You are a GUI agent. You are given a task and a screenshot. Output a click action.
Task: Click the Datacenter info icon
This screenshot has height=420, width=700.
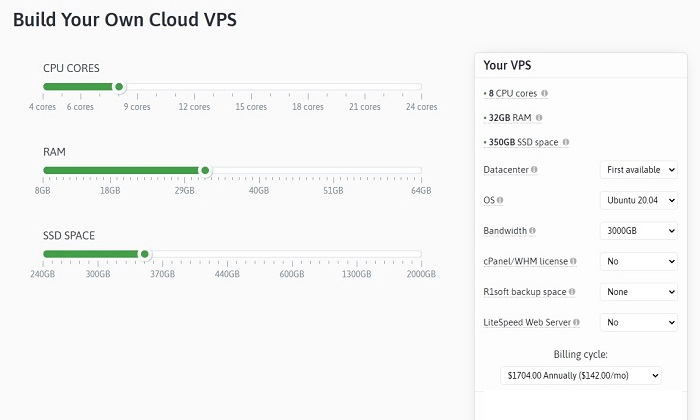(x=534, y=170)
